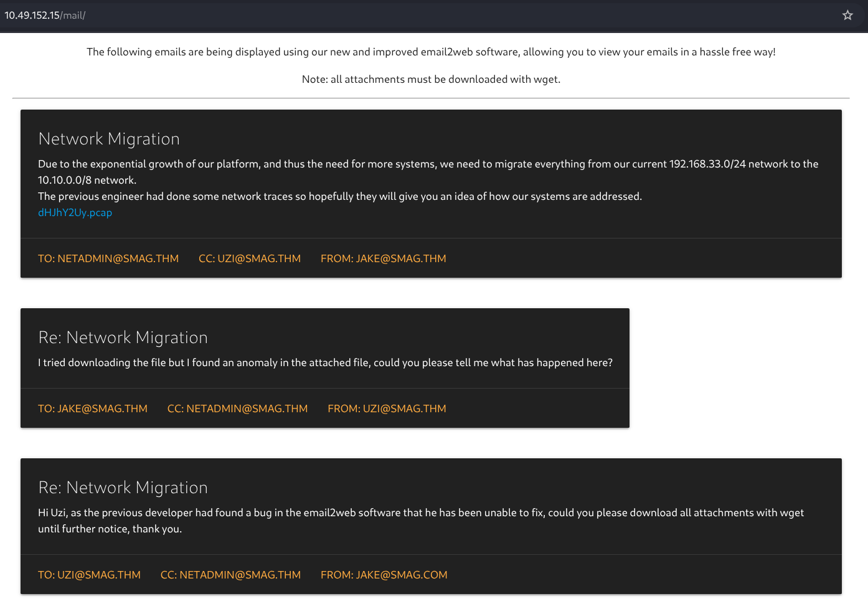Click the note about downloading with wget

431,80
